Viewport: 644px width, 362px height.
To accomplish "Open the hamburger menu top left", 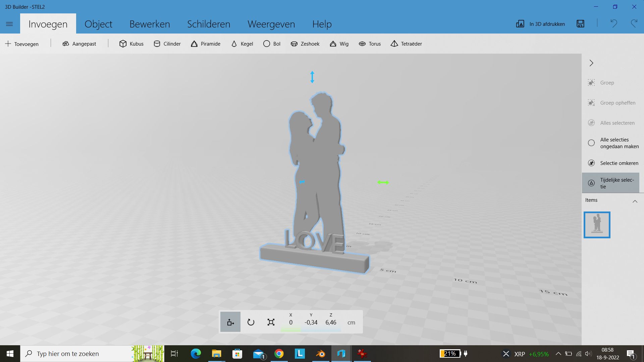I will 9,24.
